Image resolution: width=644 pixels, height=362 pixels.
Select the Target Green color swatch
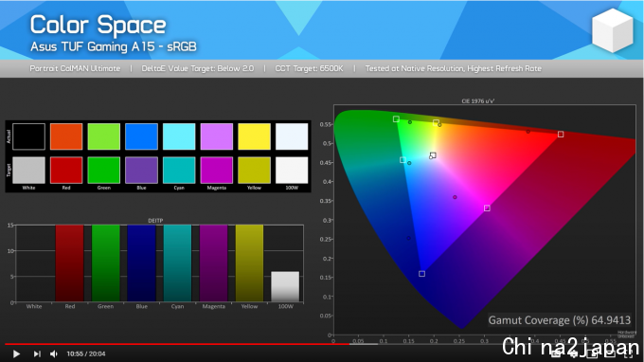click(x=104, y=171)
